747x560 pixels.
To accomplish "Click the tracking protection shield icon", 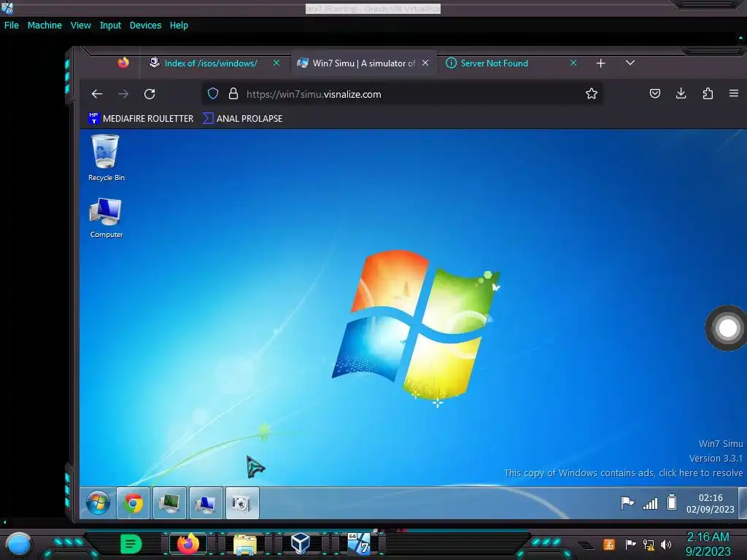I will click(x=213, y=94).
